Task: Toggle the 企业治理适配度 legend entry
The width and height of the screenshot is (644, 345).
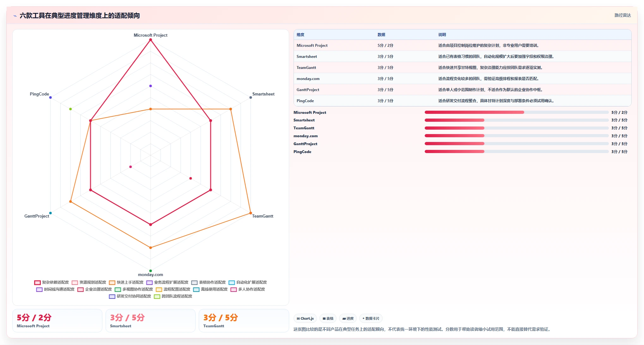Action: pyautogui.click(x=94, y=289)
